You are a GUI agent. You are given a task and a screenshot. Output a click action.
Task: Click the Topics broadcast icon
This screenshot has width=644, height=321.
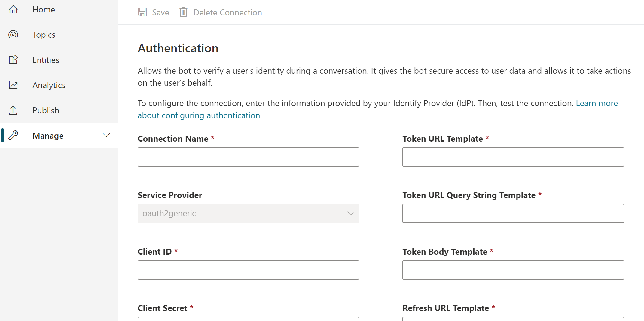(13, 35)
